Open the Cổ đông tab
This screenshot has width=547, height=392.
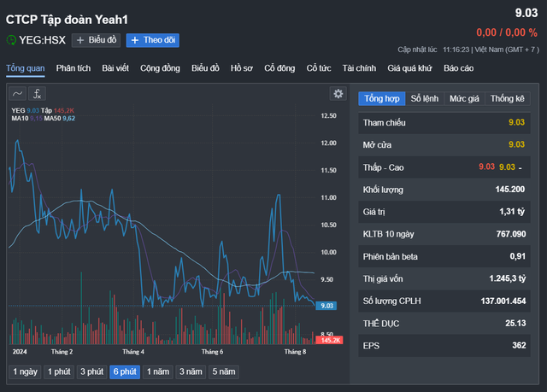point(279,67)
